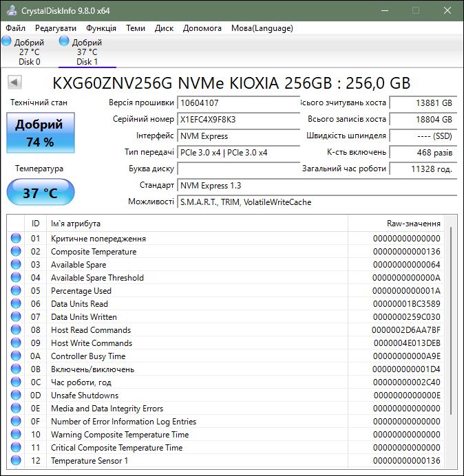Open the Теми menu

coord(136,28)
